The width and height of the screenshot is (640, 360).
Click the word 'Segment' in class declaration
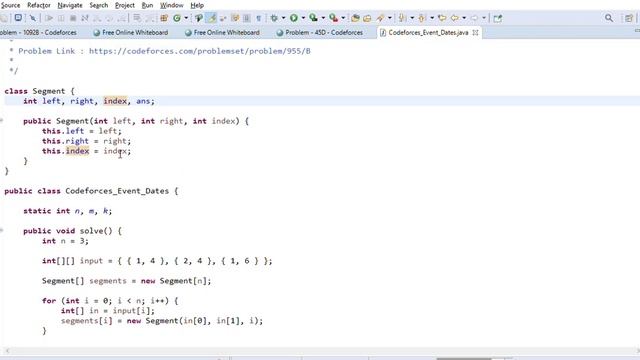point(49,91)
